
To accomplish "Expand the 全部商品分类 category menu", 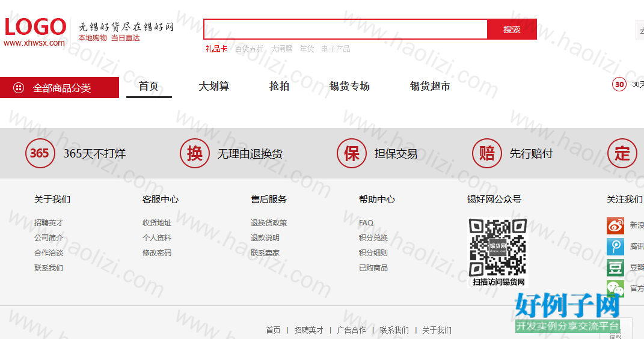I will 60,87.
